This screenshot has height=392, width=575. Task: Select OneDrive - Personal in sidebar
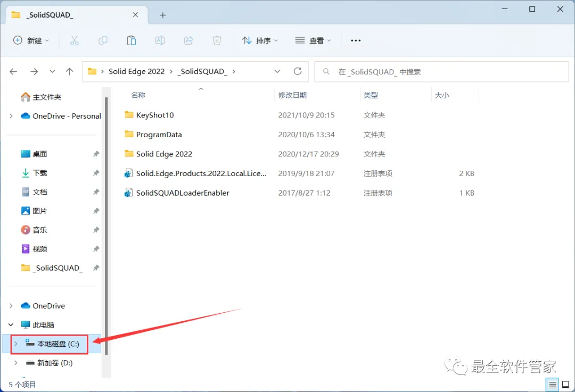[61, 116]
